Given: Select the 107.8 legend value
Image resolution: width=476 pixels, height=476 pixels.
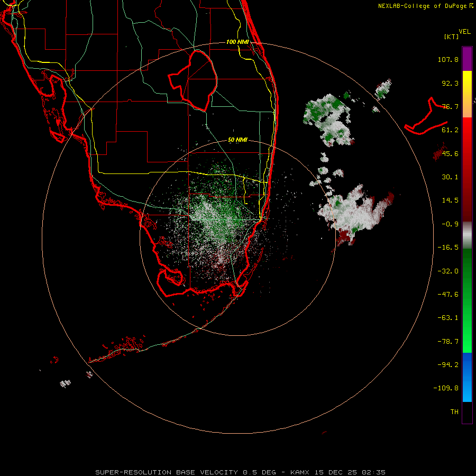Looking at the screenshot, I should tap(448, 59).
